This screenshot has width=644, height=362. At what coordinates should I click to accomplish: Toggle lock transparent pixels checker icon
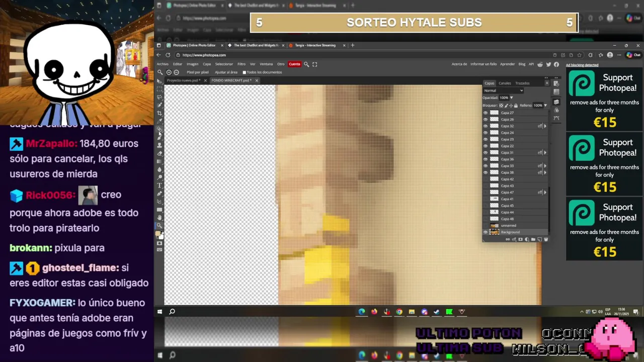tap(501, 106)
